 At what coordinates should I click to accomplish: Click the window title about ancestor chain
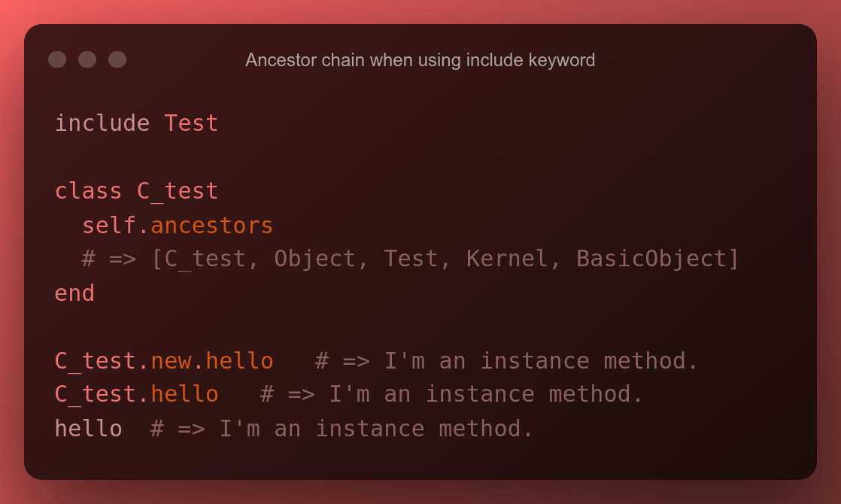420,60
